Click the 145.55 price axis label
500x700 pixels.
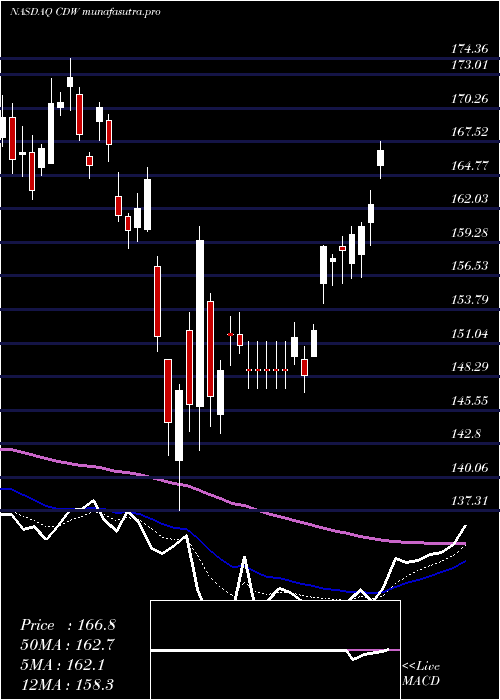click(469, 400)
